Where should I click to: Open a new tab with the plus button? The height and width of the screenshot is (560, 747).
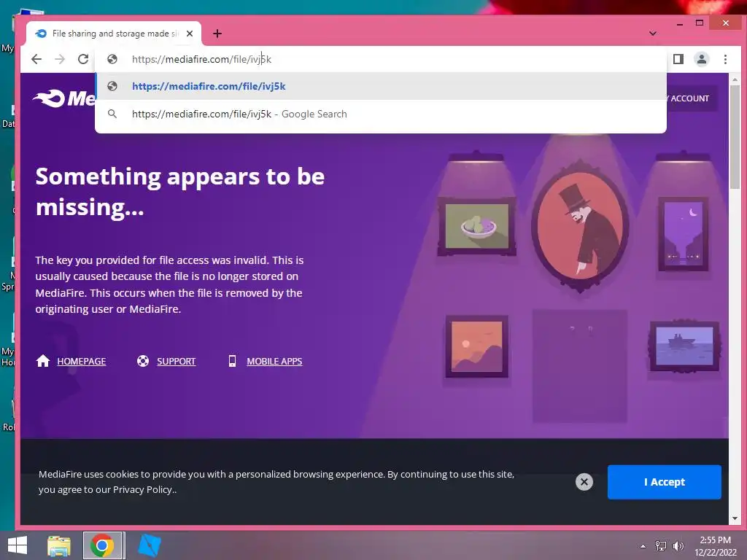217,34
